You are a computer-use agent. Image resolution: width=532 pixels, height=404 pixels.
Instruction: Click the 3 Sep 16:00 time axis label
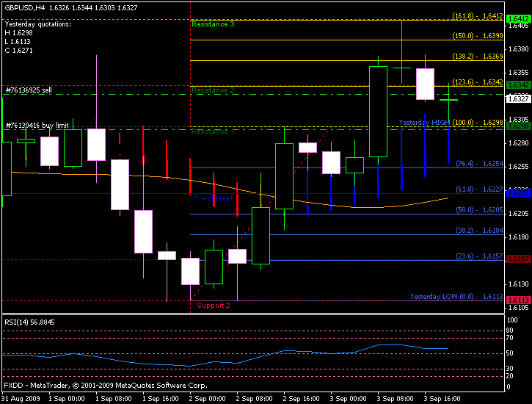[x=444, y=398]
